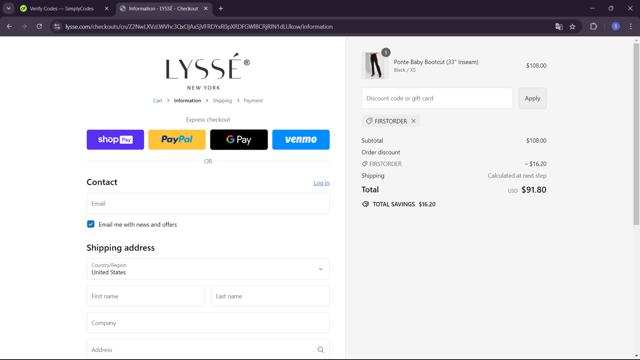
Task: Apply the discount code
Action: (532, 98)
